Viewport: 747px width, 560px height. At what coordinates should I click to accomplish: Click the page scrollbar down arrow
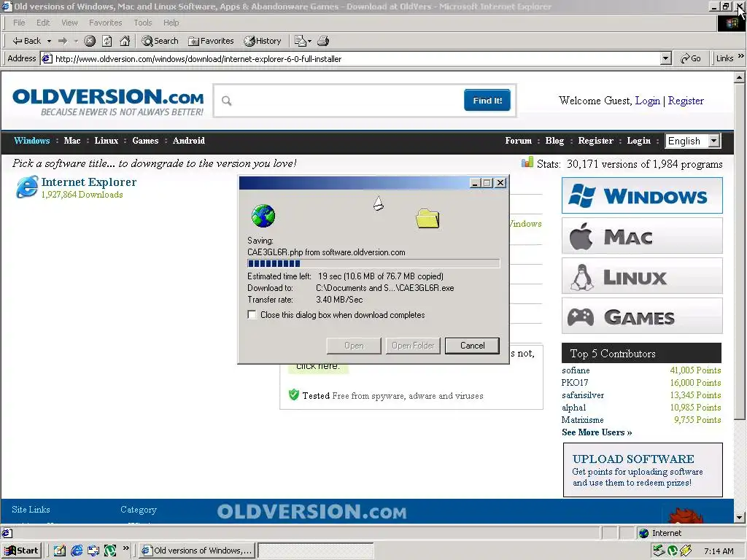pyautogui.click(x=740, y=517)
